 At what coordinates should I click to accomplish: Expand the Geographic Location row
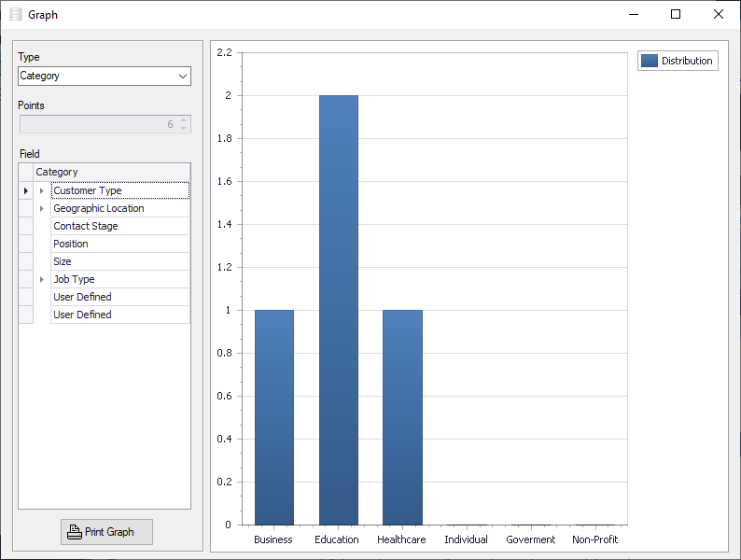42,208
